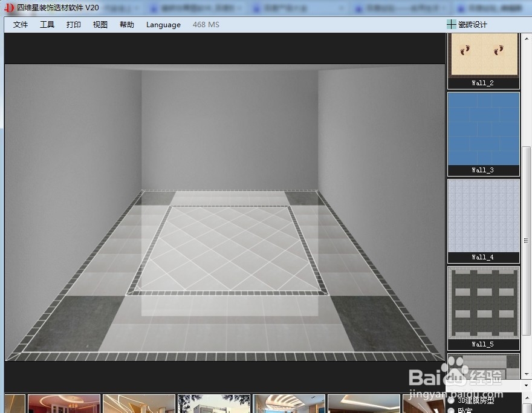This screenshot has width=532, height=413.
Task: Select the Wall_4 light blue tile thumbnail
Action: click(484, 221)
